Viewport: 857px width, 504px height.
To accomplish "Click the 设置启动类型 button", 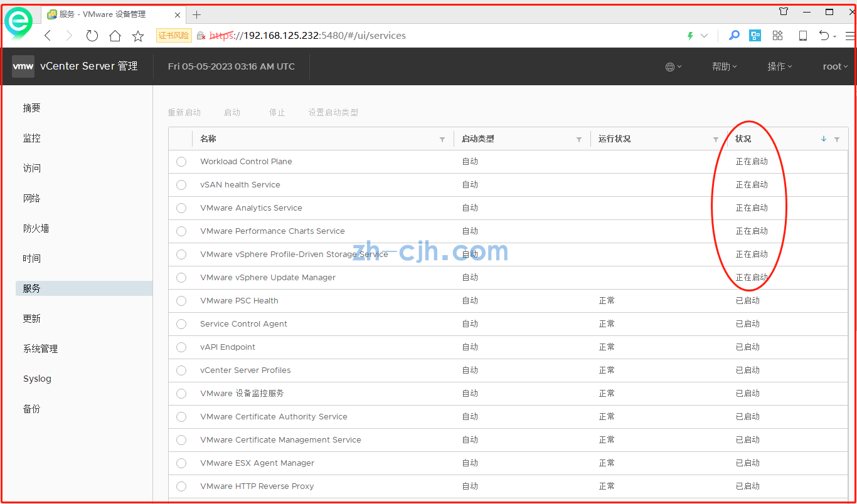I will pyautogui.click(x=333, y=113).
